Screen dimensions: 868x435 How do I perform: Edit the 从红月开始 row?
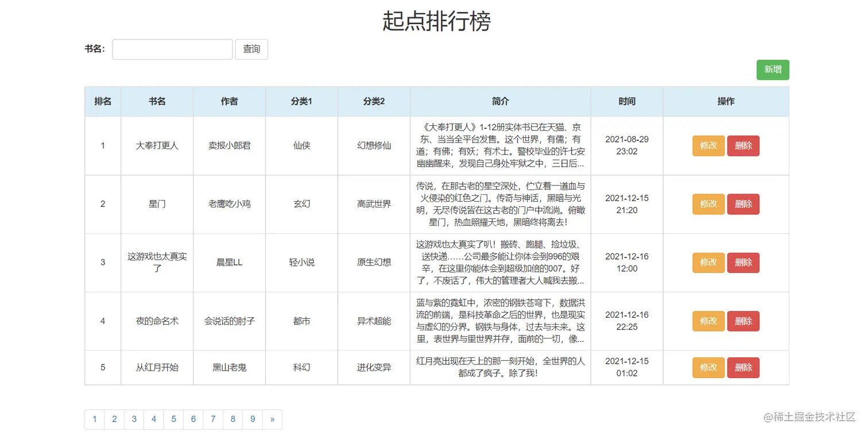click(x=708, y=368)
